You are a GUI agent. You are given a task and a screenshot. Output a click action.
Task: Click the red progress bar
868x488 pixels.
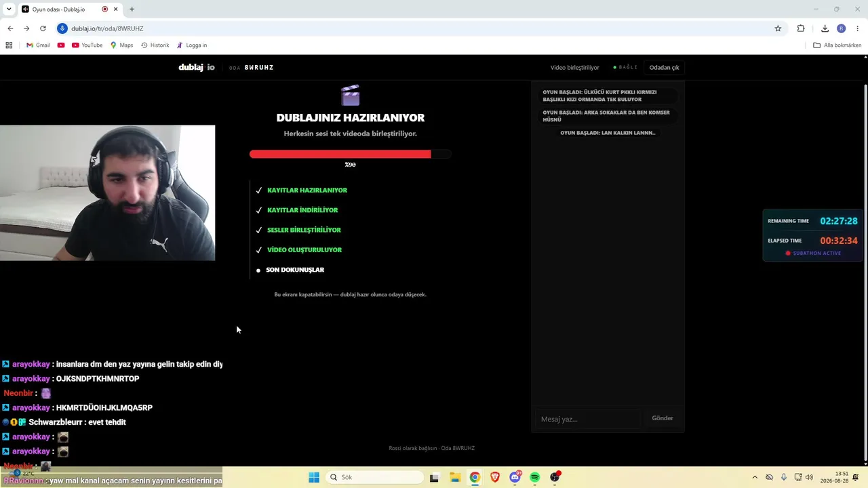click(x=351, y=154)
